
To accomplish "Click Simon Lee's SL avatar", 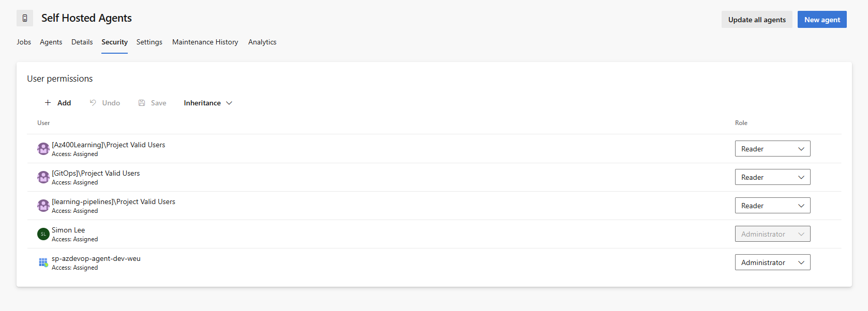I will (x=43, y=234).
